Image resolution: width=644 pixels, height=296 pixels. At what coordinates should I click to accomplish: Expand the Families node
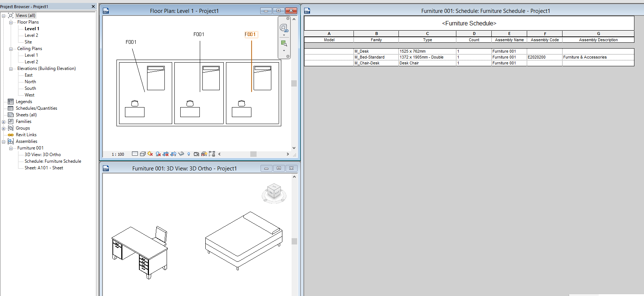point(3,122)
